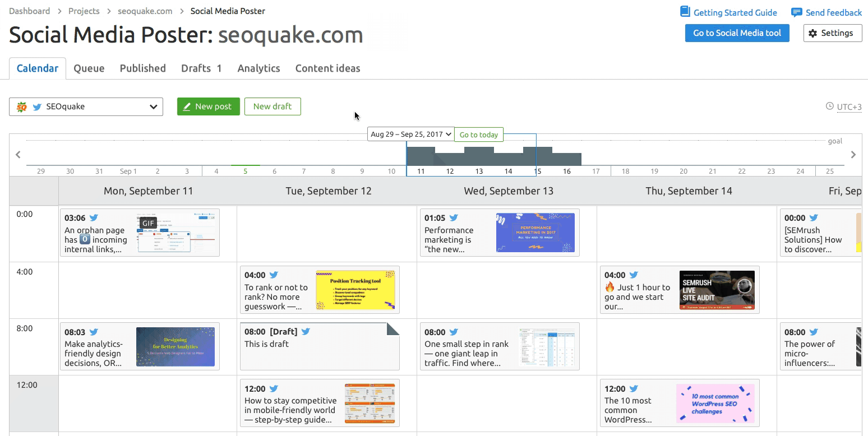
Task: Open the Settings menu button
Action: tap(832, 33)
